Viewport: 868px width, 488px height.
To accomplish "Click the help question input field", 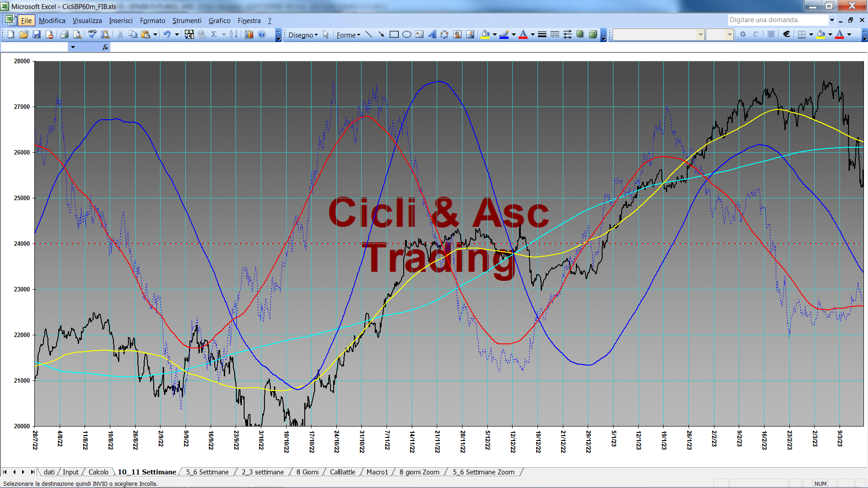I will pos(778,20).
